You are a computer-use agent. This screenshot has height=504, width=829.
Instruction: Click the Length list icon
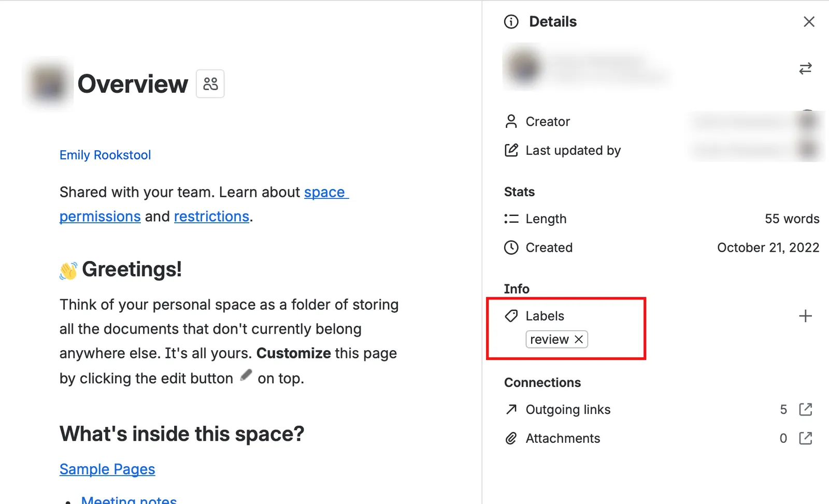511,219
